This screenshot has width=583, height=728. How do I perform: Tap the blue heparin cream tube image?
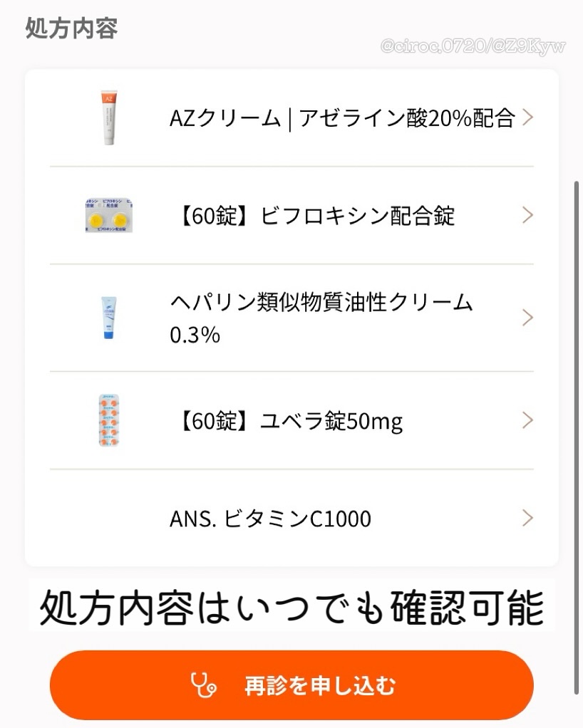point(109,318)
